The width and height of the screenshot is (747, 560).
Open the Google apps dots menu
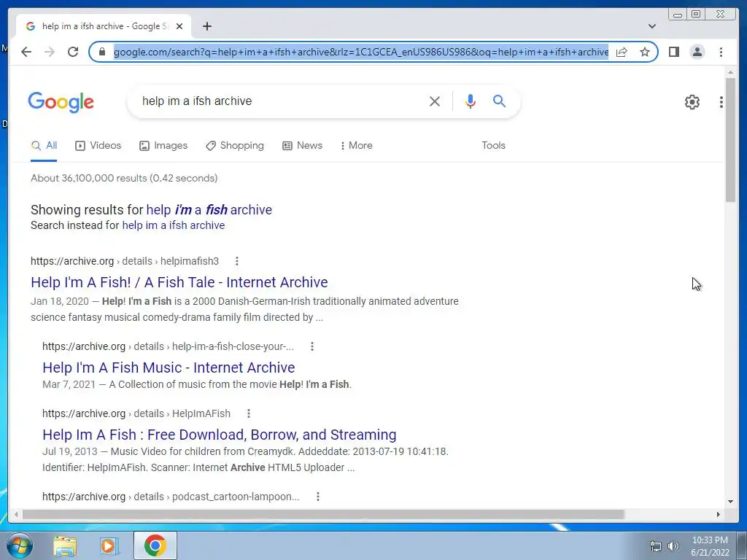click(721, 101)
